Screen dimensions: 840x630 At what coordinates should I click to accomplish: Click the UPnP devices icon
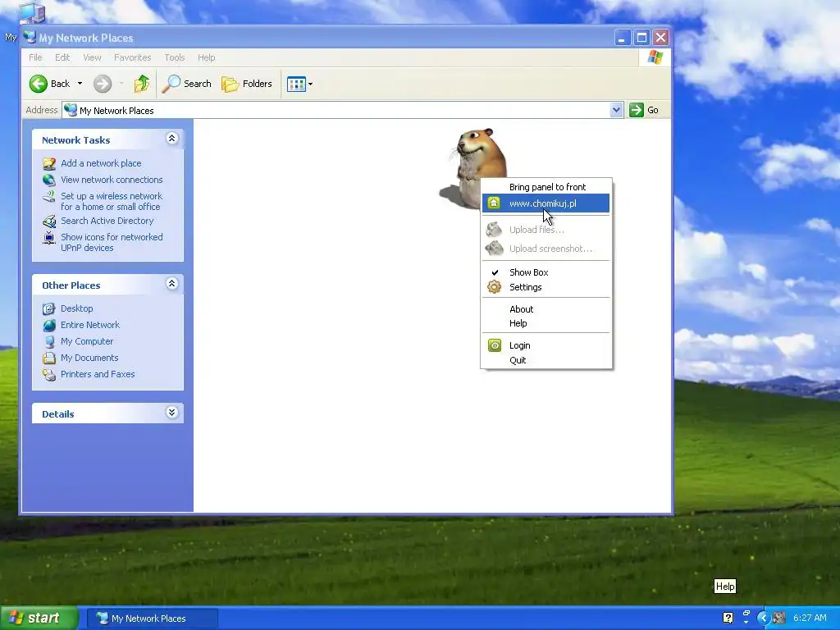[49, 237]
